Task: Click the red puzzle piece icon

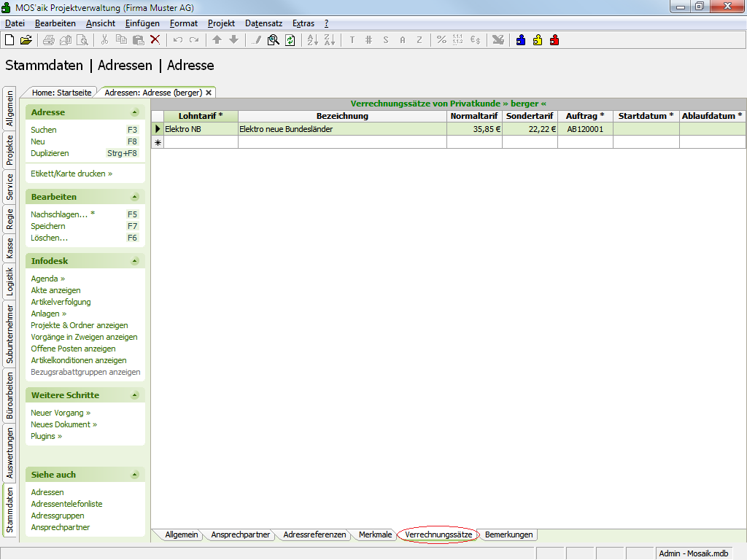Action: (554, 40)
